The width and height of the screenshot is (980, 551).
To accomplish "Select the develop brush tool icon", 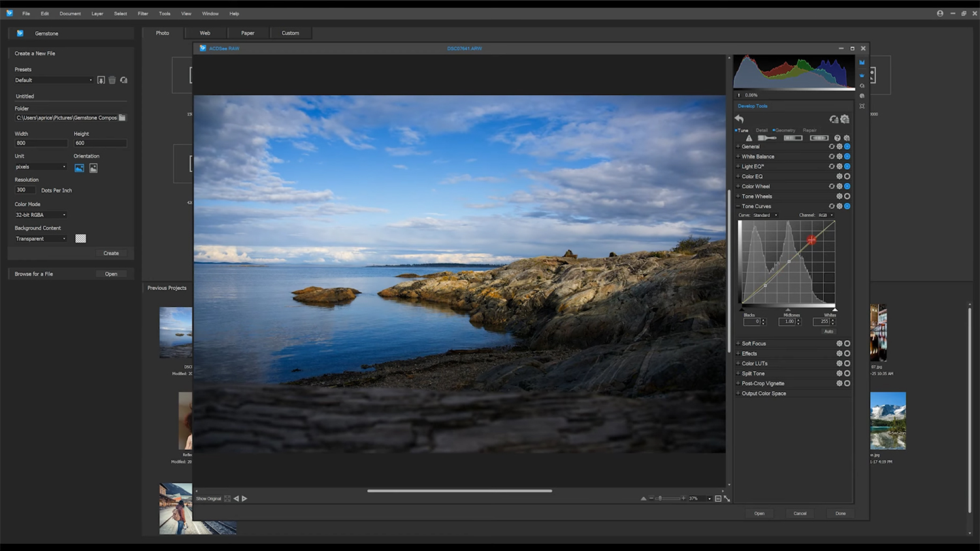I will 766,138.
